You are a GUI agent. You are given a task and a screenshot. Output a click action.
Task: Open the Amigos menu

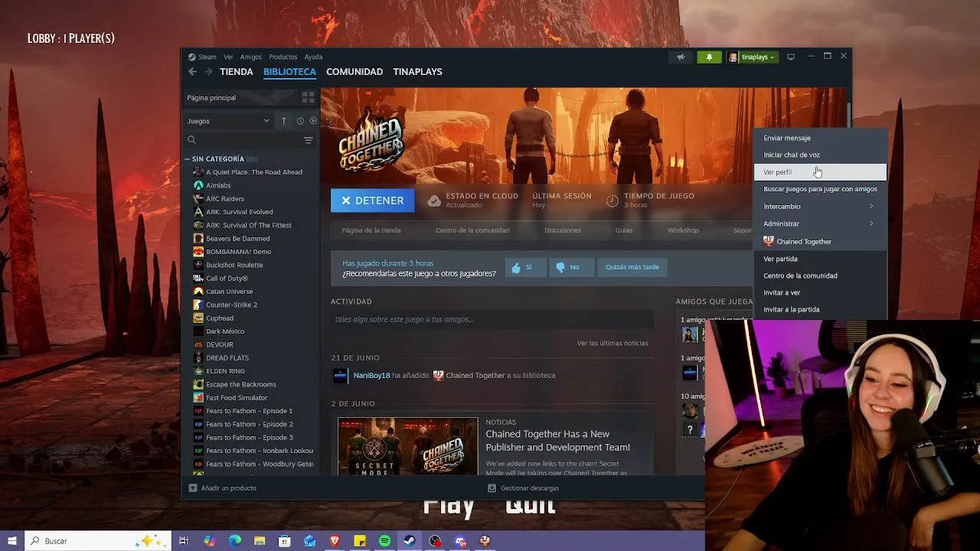[251, 57]
